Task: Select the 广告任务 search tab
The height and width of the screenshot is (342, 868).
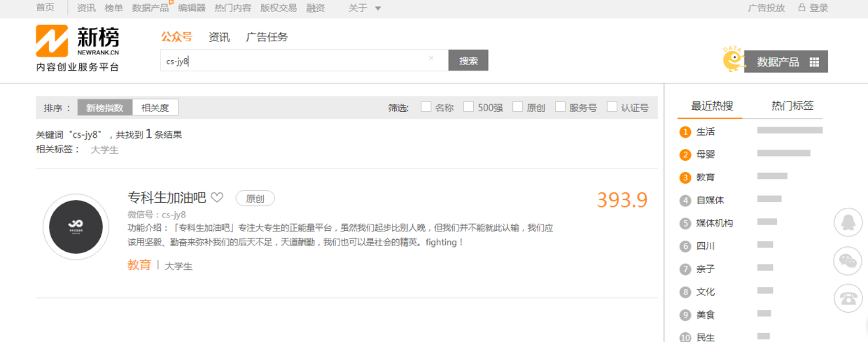Action: [x=267, y=37]
